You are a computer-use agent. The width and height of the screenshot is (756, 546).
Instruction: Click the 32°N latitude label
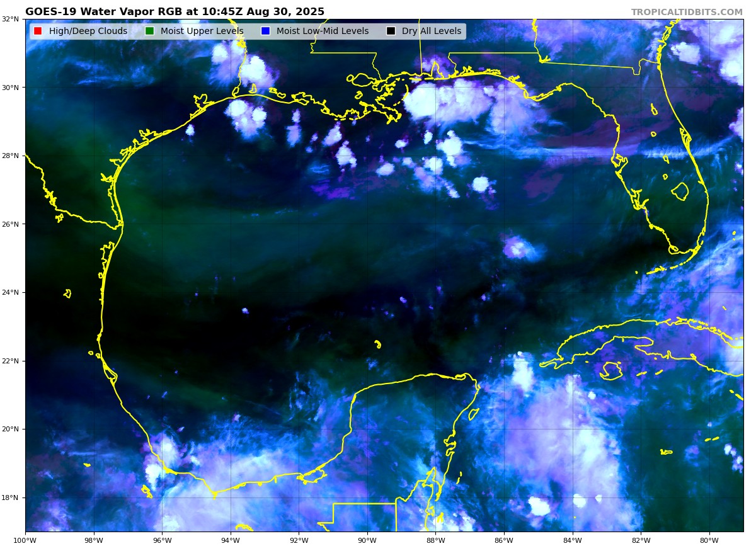point(11,19)
